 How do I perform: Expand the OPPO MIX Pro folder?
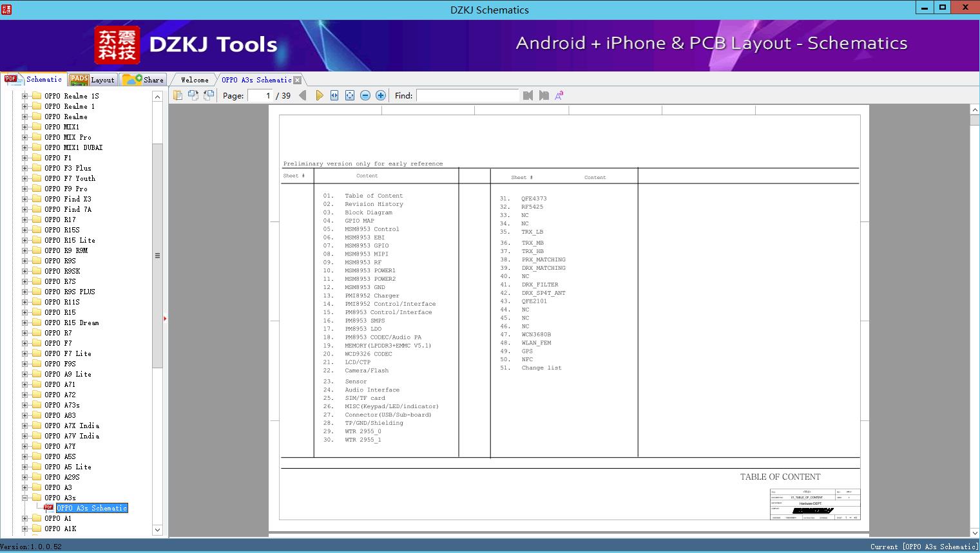tap(24, 137)
